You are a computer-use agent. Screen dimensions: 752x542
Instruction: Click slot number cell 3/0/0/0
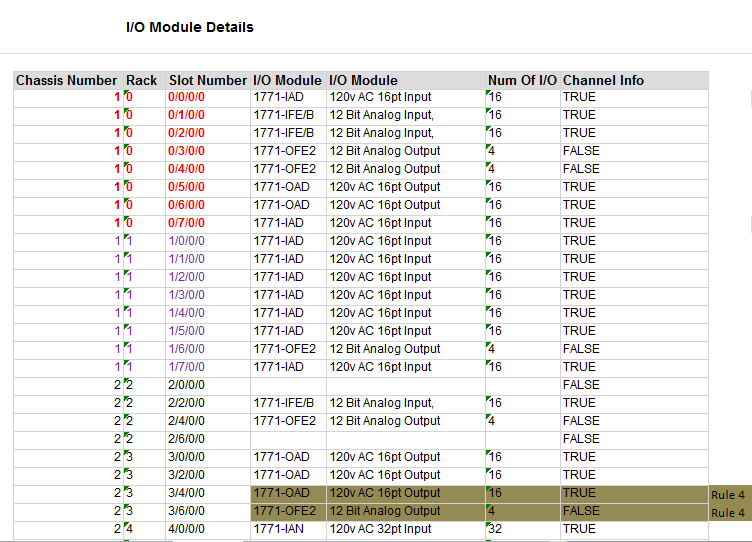(x=208, y=457)
